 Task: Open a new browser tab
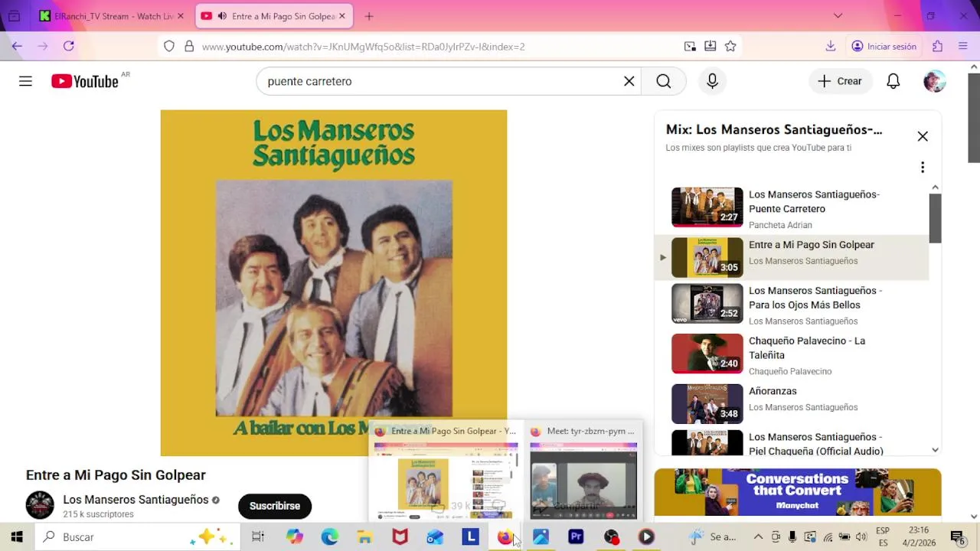click(x=369, y=16)
